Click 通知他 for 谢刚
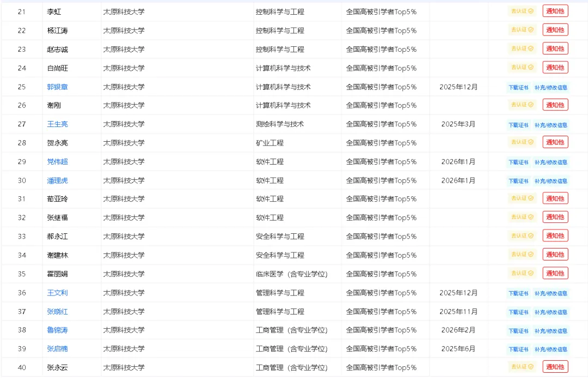The image size is (588, 381). click(555, 105)
